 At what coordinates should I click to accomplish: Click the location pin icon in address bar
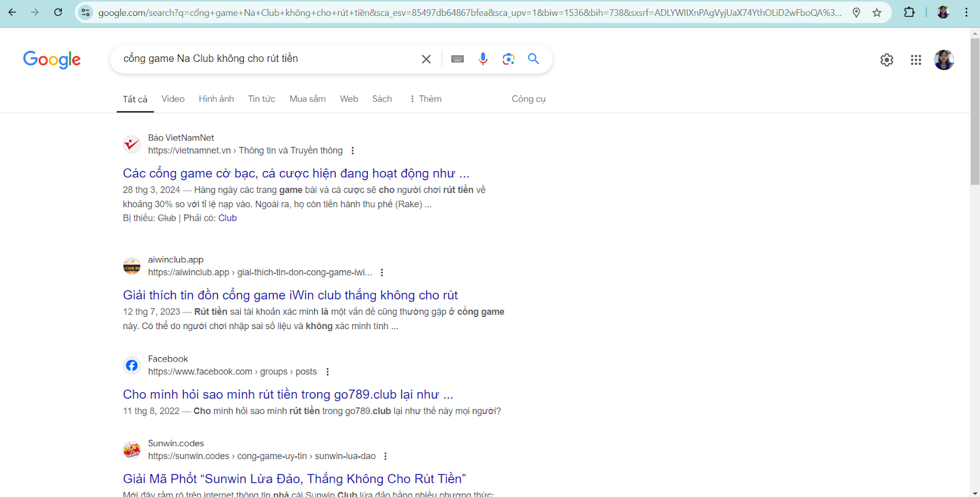click(856, 12)
